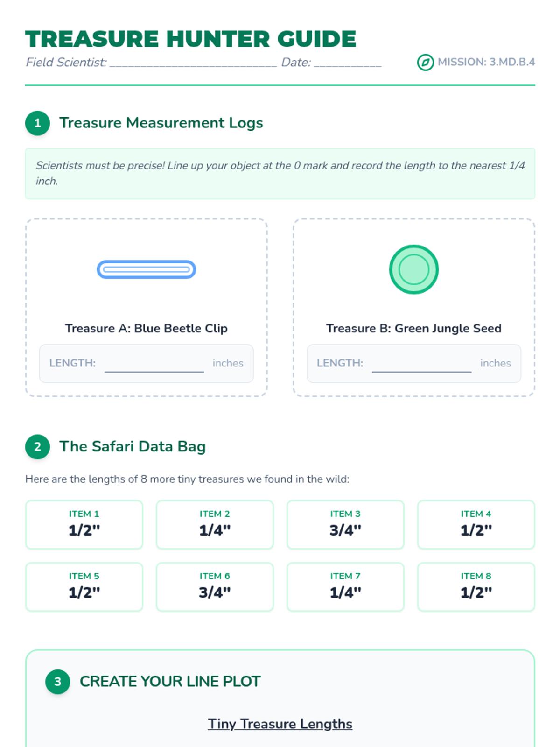
Task: Select the Item 5 card
Action: click(84, 587)
